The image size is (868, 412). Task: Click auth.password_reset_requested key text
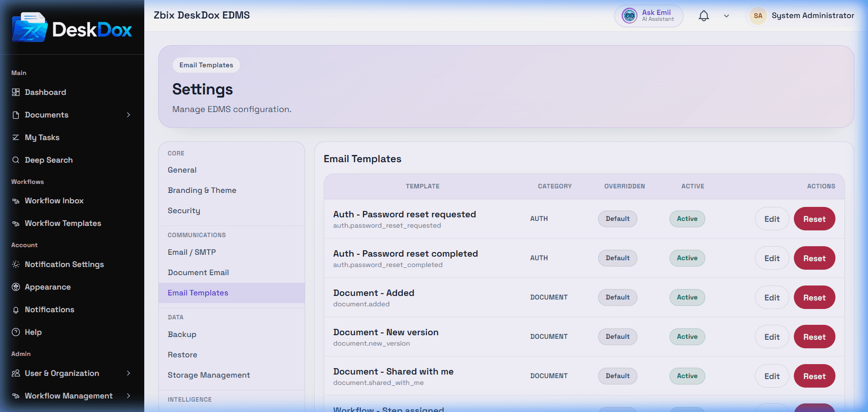387,225
